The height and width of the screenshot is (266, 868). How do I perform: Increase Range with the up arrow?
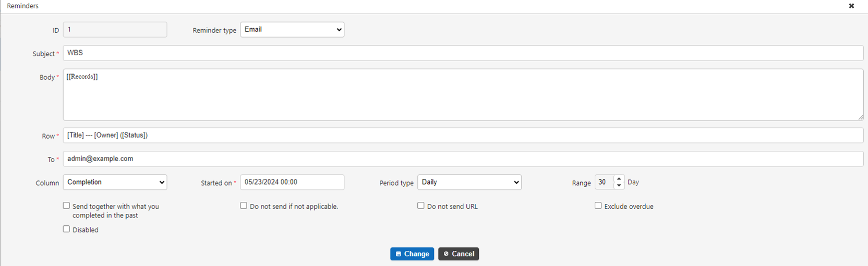[619, 179]
